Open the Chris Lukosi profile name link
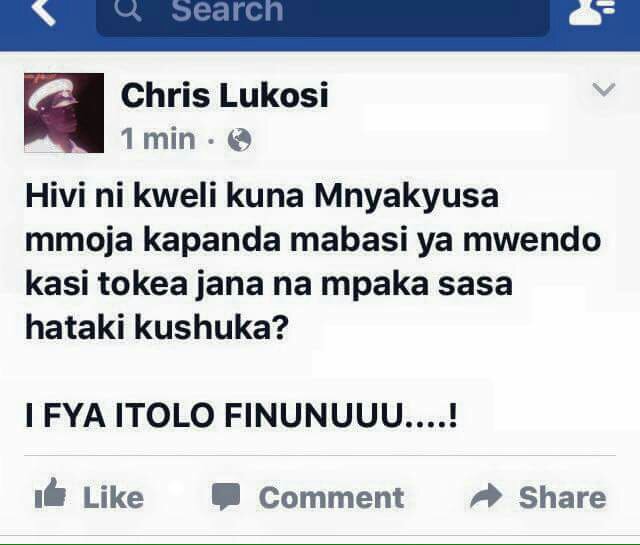Viewport: 640px width, 545px height. [x=224, y=96]
